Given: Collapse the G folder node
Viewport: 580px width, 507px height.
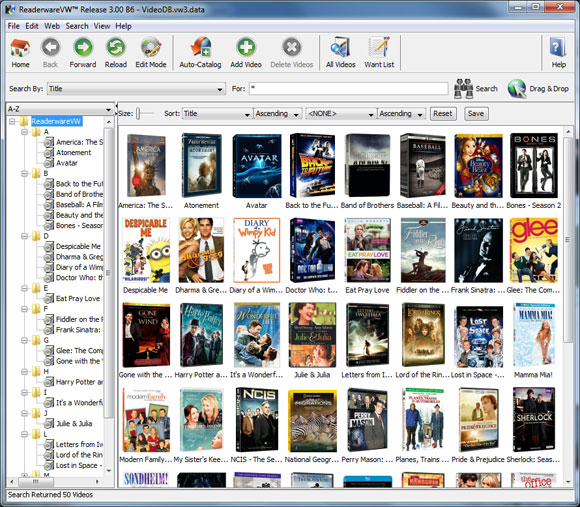Looking at the screenshot, I should [24, 340].
